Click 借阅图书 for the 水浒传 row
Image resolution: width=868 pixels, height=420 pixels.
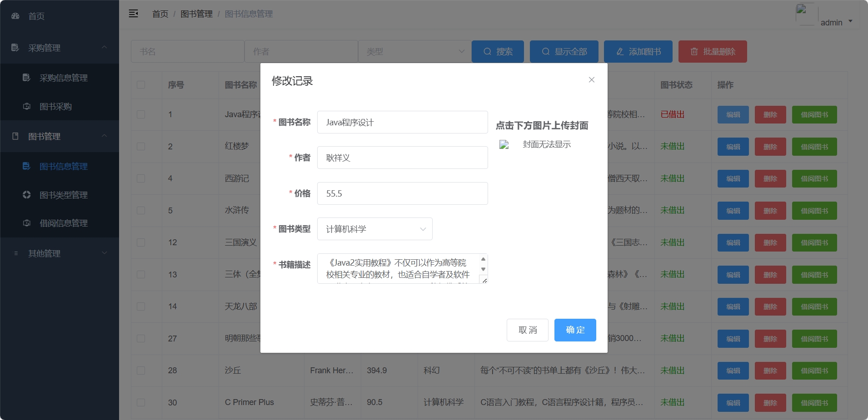[x=814, y=211]
